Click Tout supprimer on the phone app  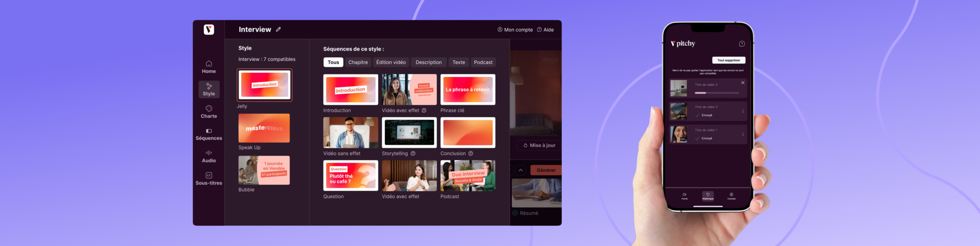coord(728,60)
